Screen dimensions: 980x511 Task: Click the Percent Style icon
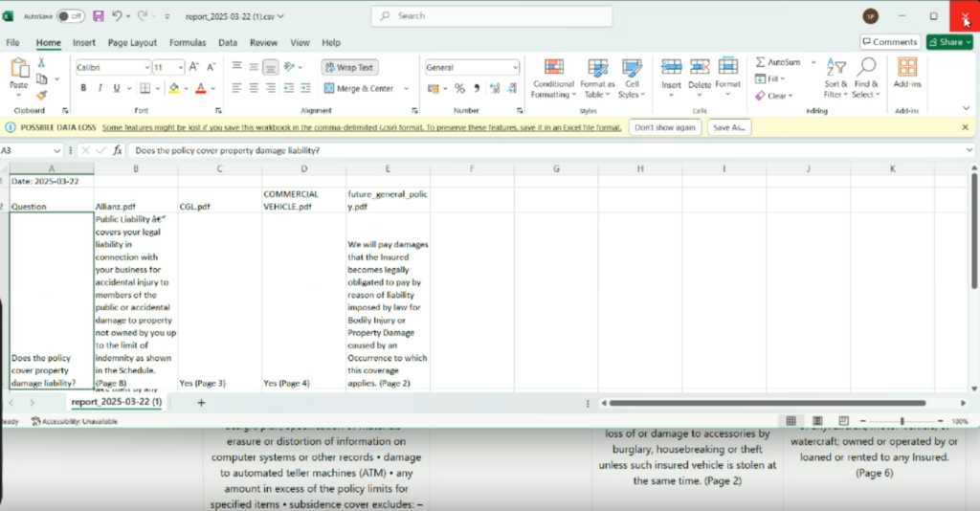point(459,88)
